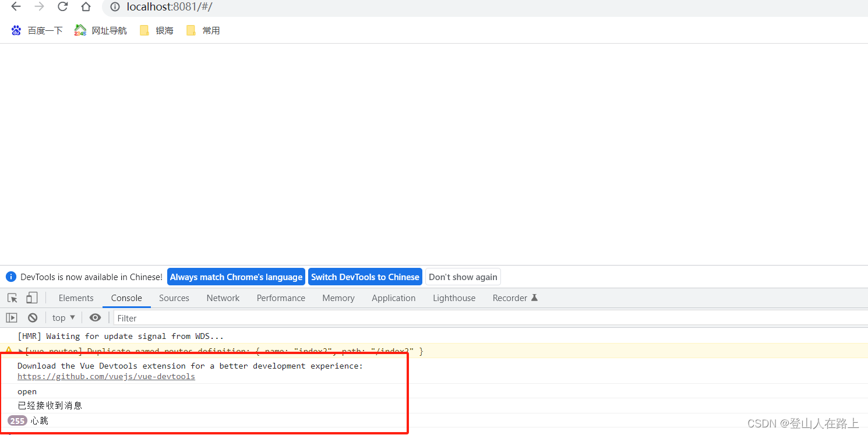
Task: Select the Console tab
Action: click(126, 298)
